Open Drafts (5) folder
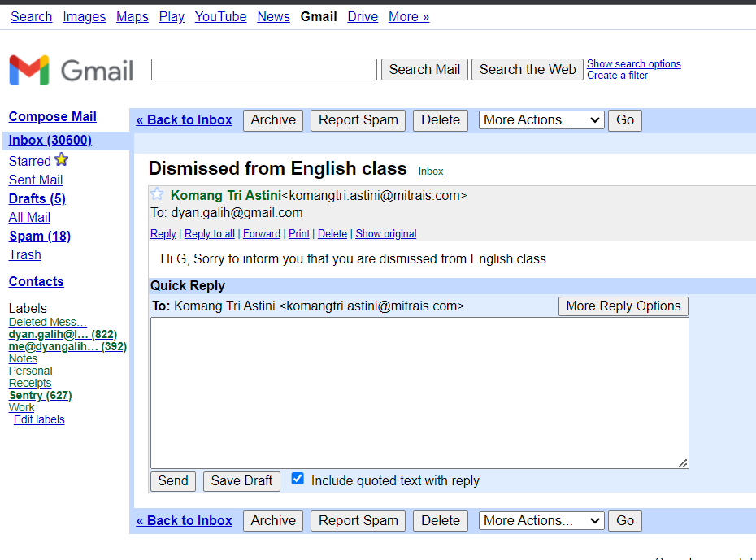The height and width of the screenshot is (560, 756). pyautogui.click(x=37, y=198)
